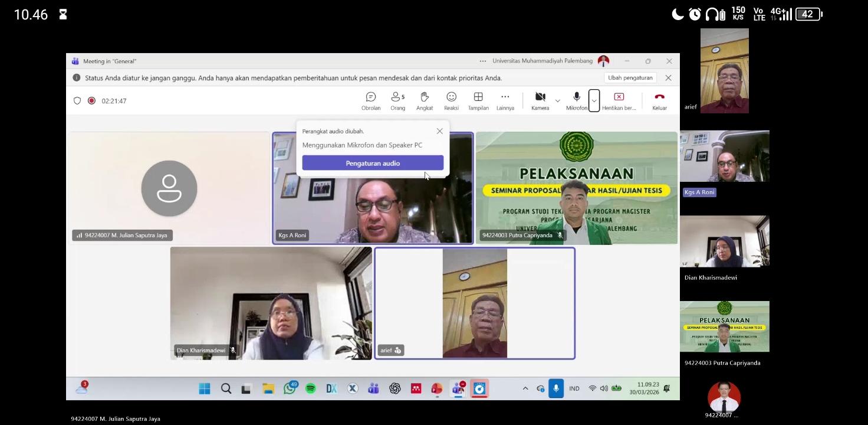Click the Keluar leave call button
Screen dimensions: 868x425
click(659, 100)
